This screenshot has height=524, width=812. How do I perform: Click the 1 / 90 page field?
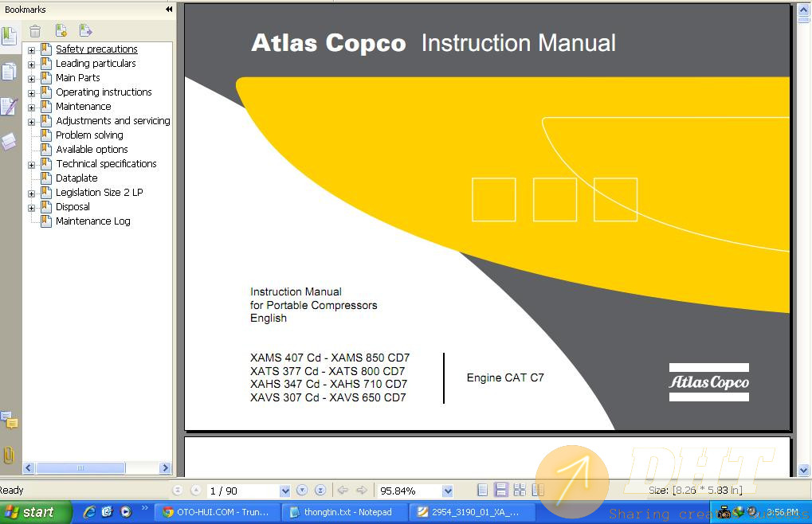pyautogui.click(x=243, y=491)
